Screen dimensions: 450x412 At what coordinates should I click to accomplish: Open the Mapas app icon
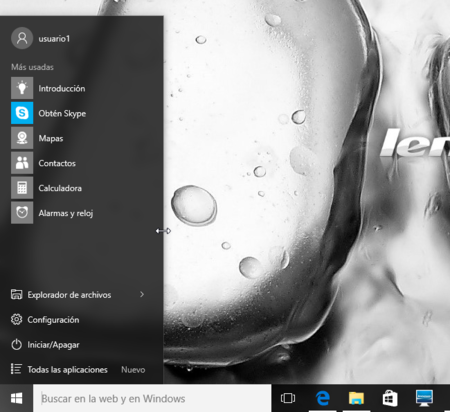pyautogui.click(x=22, y=138)
